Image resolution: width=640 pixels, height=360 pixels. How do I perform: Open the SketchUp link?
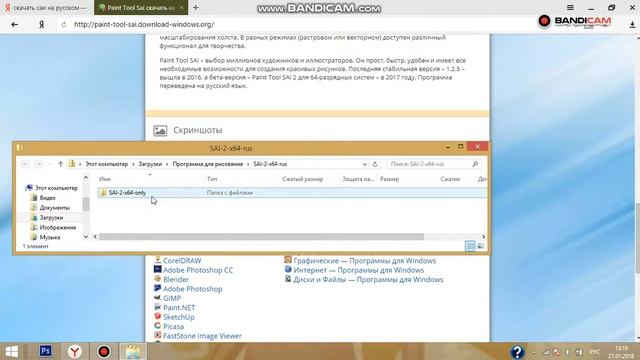(x=179, y=317)
